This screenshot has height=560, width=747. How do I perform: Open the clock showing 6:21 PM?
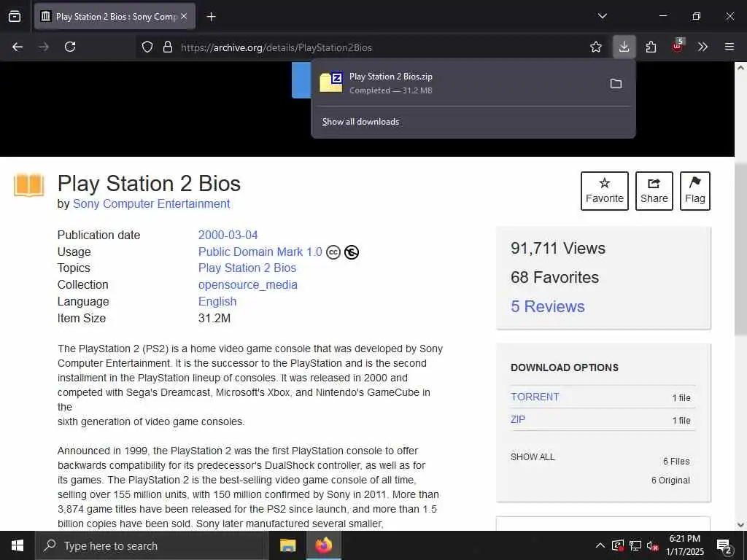[685, 545]
